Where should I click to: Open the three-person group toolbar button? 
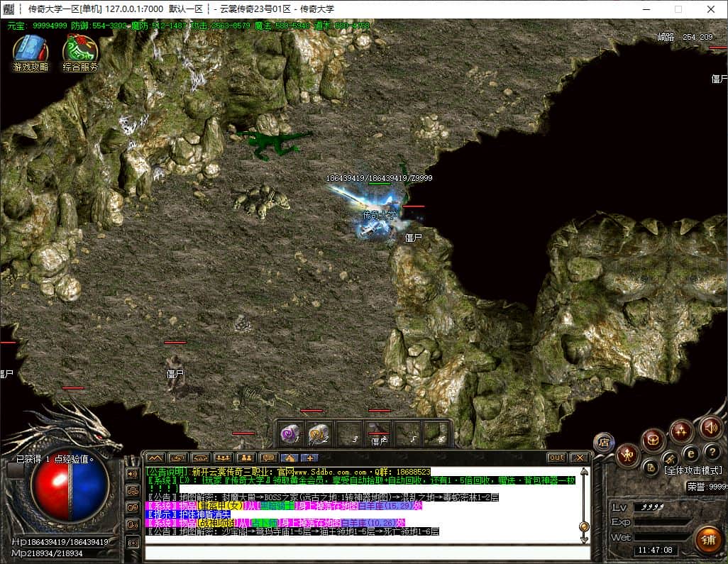224,458
